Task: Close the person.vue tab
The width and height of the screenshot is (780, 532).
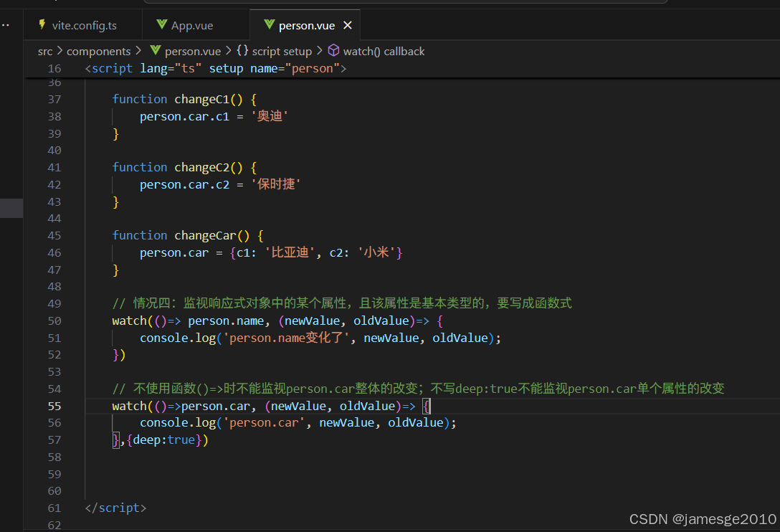Action: tap(348, 25)
